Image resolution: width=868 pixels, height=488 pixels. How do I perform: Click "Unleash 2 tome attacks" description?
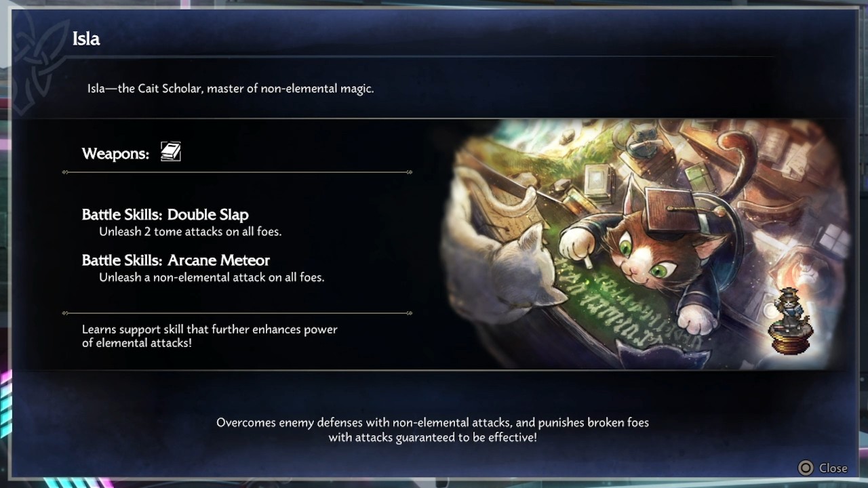pyautogui.click(x=190, y=231)
